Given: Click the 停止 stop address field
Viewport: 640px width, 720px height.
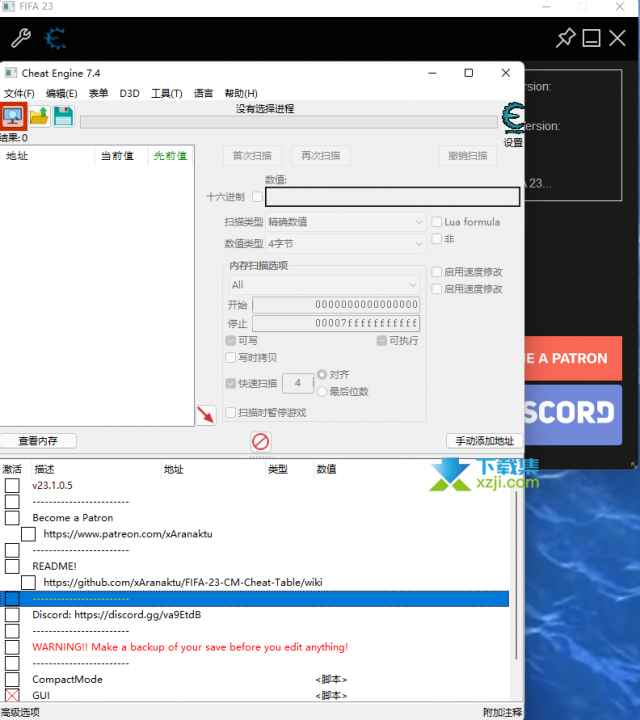Looking at the screenshot, I should tap(336, 323).
